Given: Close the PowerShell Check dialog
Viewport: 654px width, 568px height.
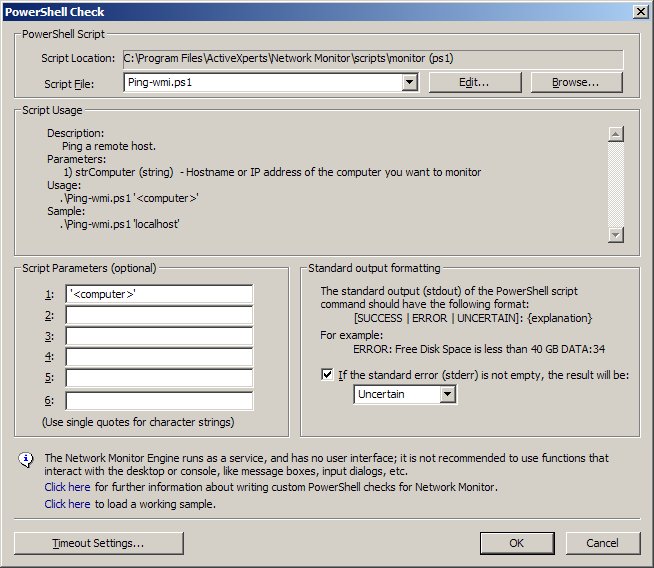Looking at the screenshot, I should pyautogui.click(x=640, y=12).
